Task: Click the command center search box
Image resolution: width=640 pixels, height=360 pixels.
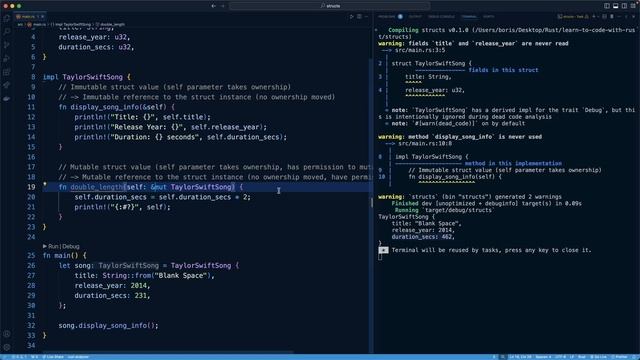Action: pos(330,6)
